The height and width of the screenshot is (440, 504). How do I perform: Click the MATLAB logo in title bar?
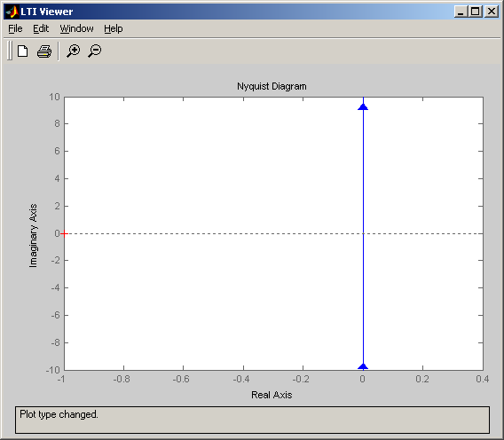12,12
